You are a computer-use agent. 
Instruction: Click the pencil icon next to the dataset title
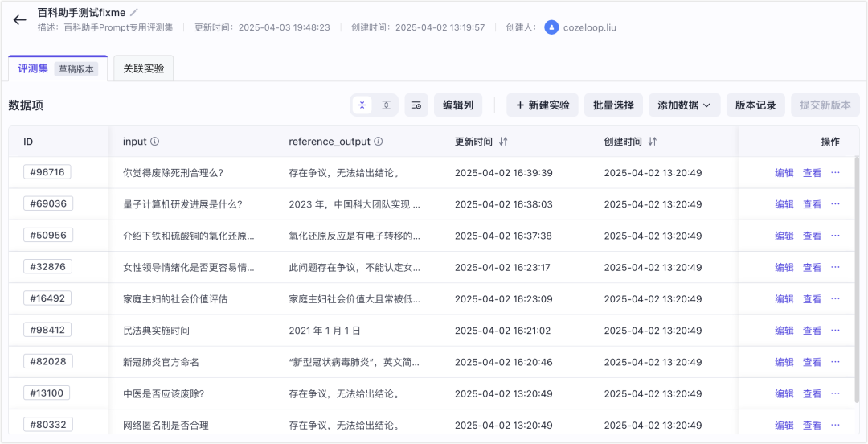pyautogui.click(x=134, y=12)
